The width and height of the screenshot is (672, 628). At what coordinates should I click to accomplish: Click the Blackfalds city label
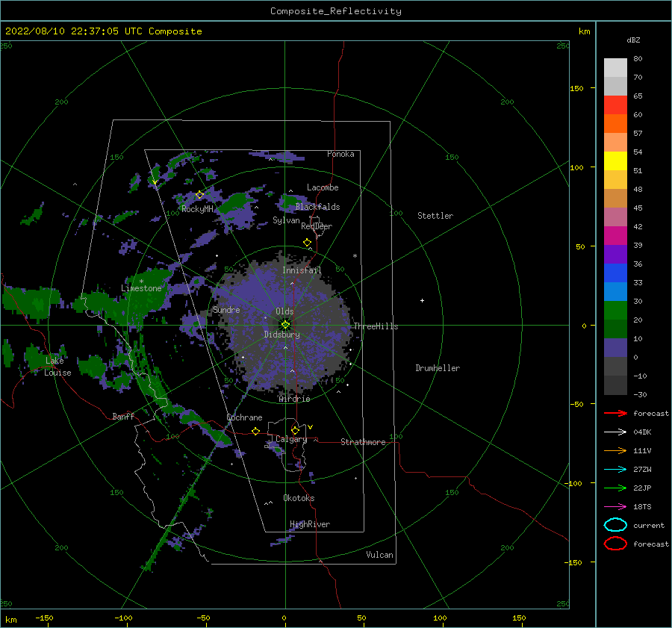317,207
